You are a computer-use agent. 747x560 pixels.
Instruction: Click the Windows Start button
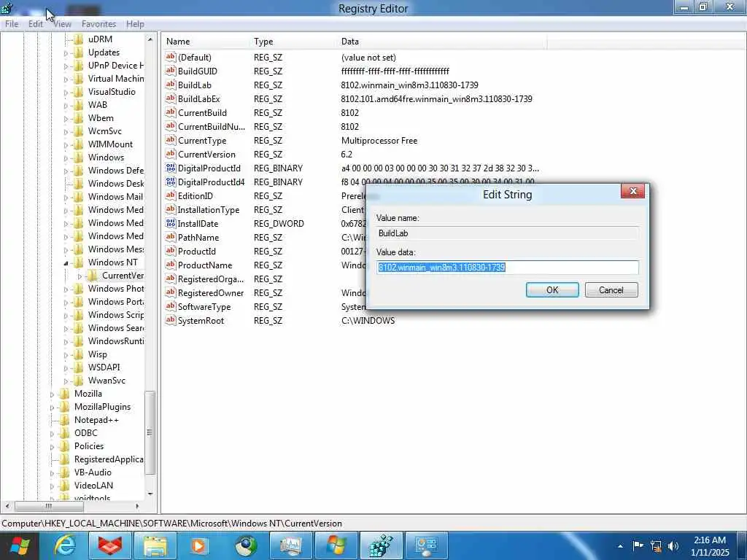pos(20,545)
